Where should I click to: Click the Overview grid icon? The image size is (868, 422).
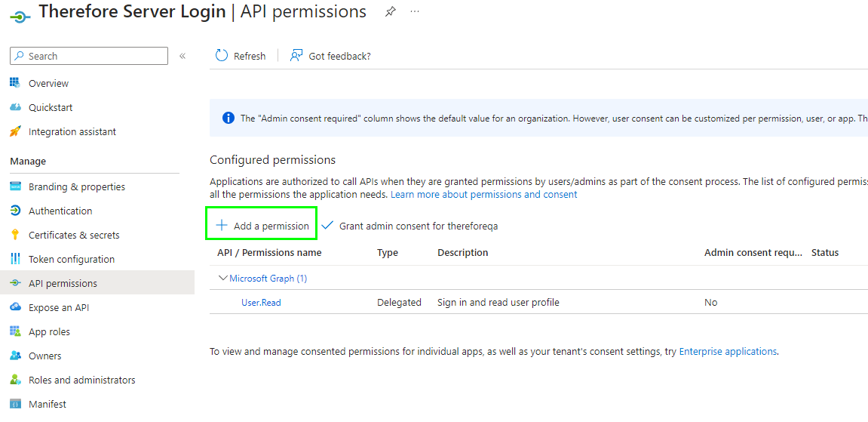(16, 83)
